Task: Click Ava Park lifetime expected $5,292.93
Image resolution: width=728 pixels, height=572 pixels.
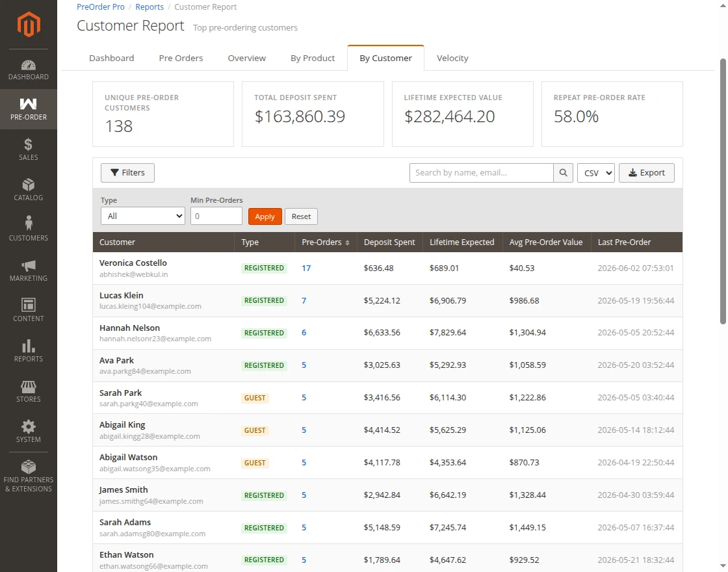Action: click(448, 365)
